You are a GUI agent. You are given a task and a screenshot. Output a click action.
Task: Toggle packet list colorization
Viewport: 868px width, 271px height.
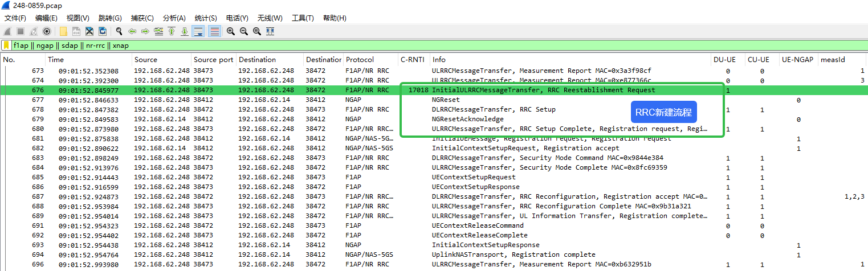point(214,31)
